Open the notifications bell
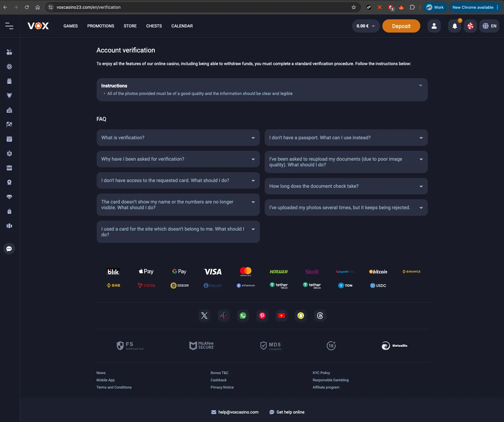The width and height of the screenshot is (504, 422). click(x=455, y=26)
